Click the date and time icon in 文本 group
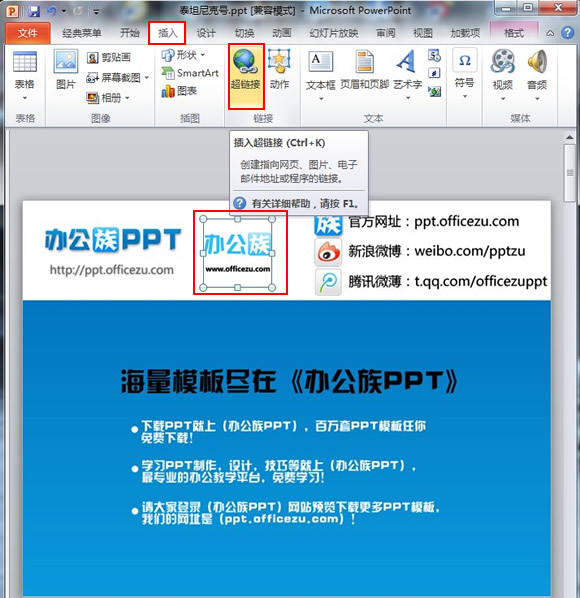 coord(434,56)
